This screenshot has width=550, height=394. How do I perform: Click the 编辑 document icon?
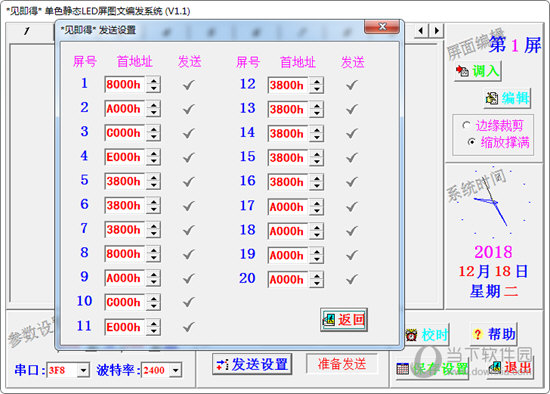[492, 99]
